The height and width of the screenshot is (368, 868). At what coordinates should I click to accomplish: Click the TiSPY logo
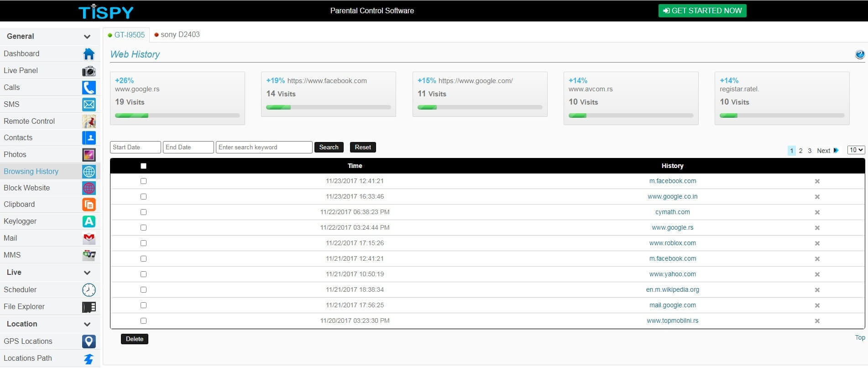106,11
